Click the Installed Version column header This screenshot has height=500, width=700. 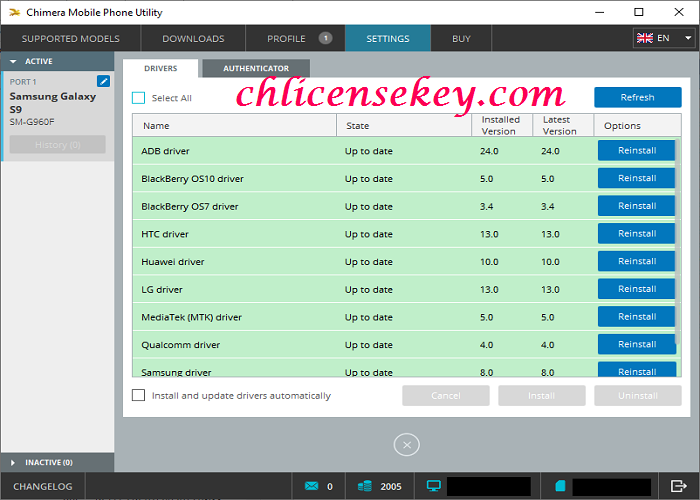502,125
